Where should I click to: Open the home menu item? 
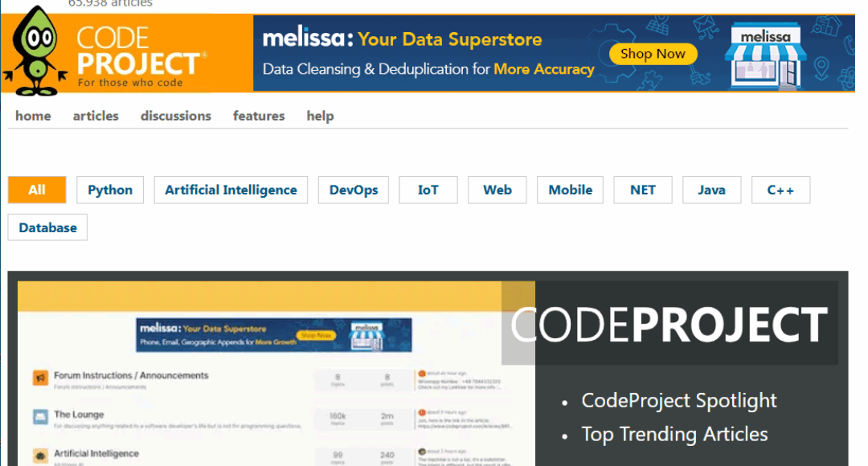33,116
